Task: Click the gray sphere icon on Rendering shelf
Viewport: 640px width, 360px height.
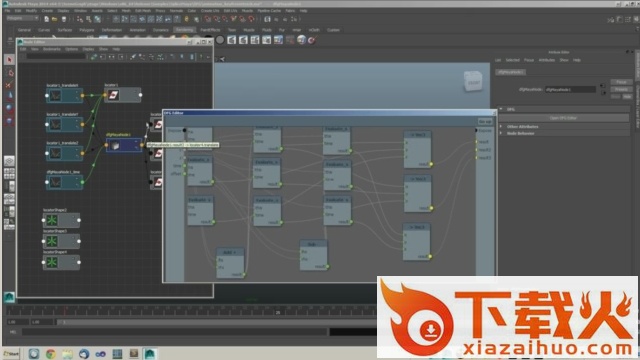Action: (x=220, y=40)
